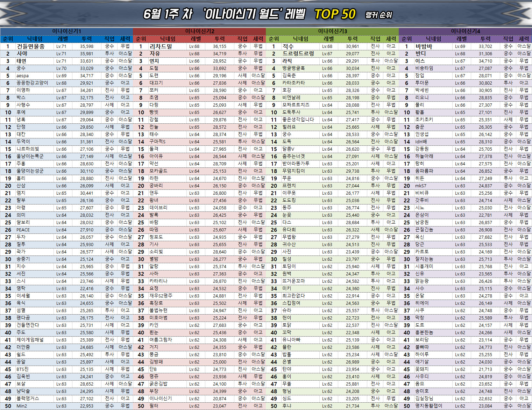Click 닉네임 column header under 이나이신기1

point(35,39)
